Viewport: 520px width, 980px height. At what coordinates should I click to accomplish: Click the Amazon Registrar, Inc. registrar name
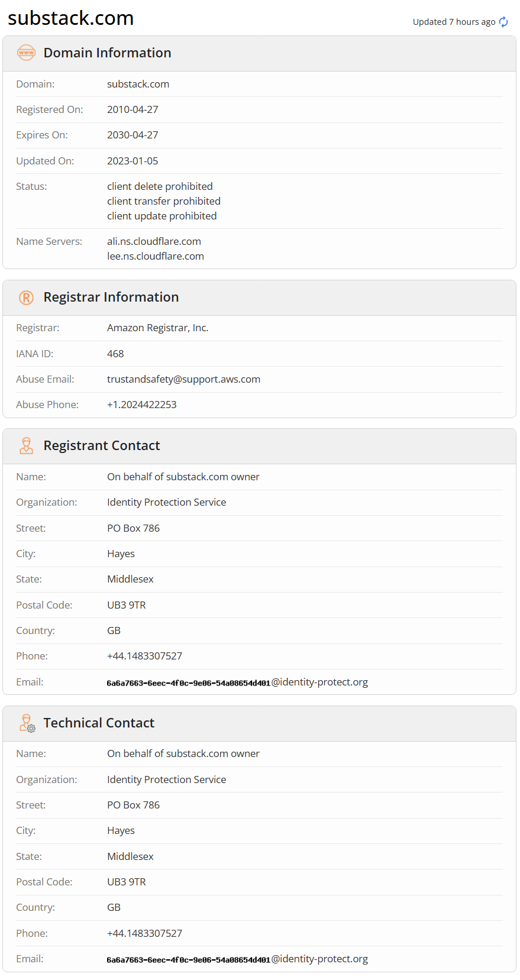158,328
